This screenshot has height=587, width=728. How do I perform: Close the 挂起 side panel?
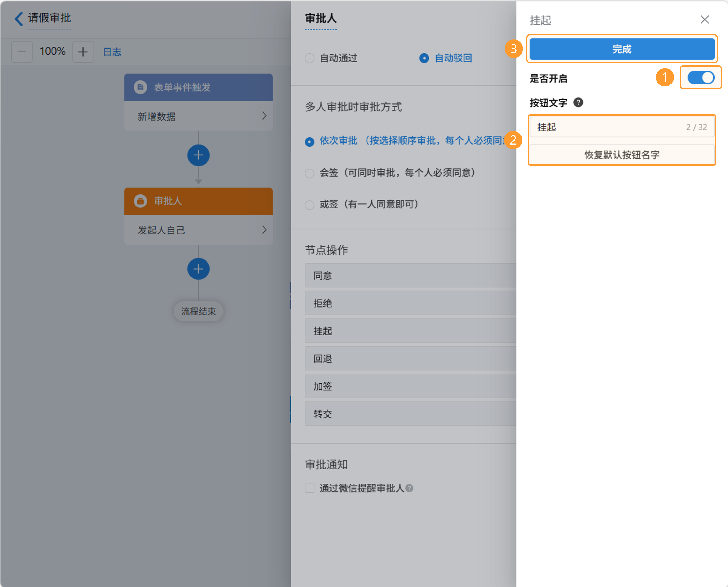[x=705, y=19]
